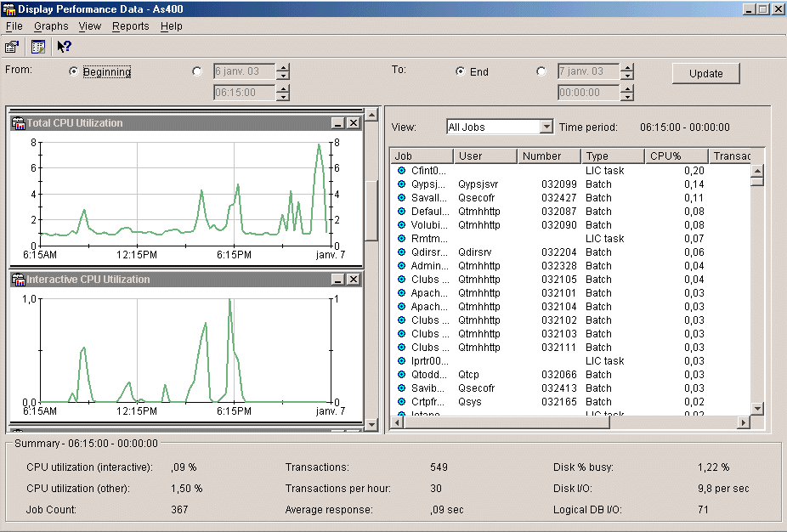Click the Update button
The image size is (787, 532).
tap(705, 73)
